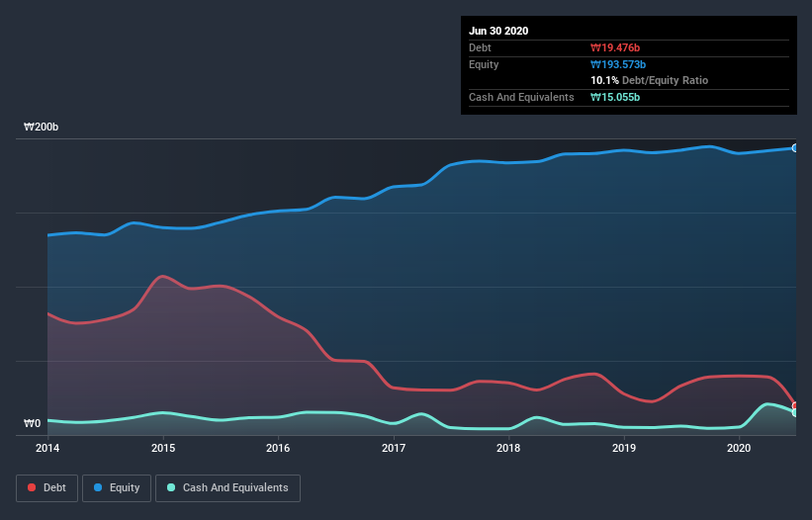Toggle the Cash And Equivalents legend button
812x520 pixels.
pos(227,488)
